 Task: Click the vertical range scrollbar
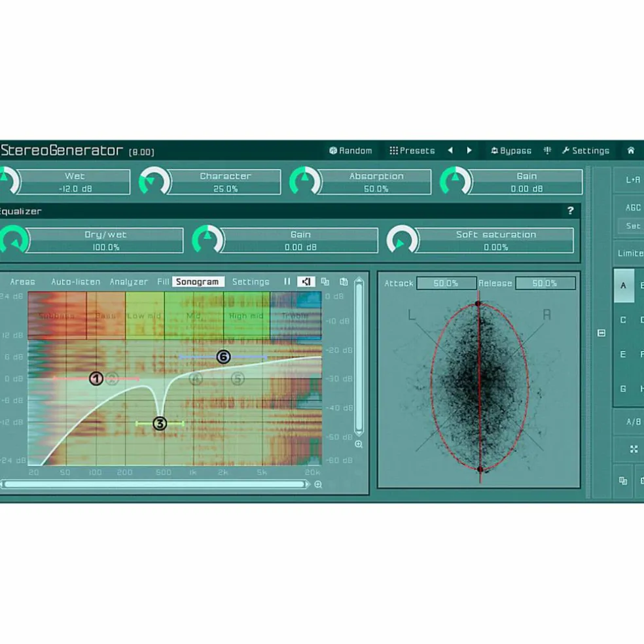click(x=359, y=357)
